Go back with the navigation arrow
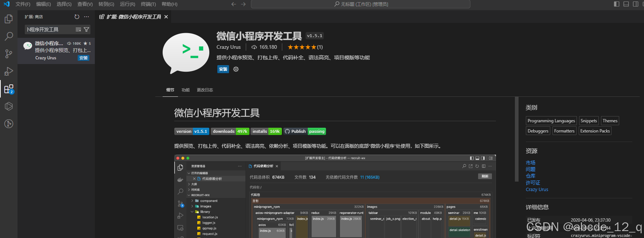Image resolution: width=644 pixels, height=238 pixels. pos(234,4)
